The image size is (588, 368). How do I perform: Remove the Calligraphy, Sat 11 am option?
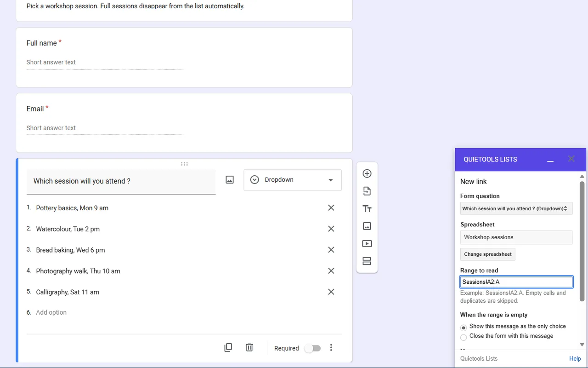point(331,292)
